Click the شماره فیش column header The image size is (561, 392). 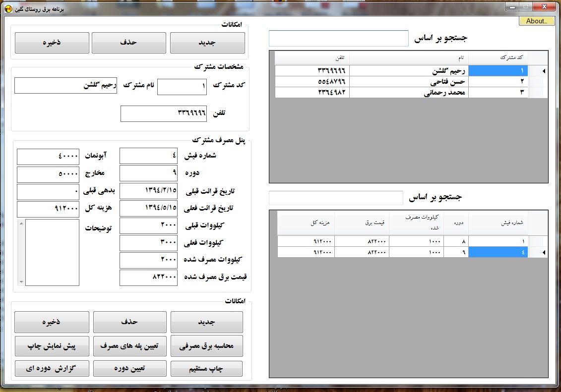pyautogui.click(x=498, y=223)
